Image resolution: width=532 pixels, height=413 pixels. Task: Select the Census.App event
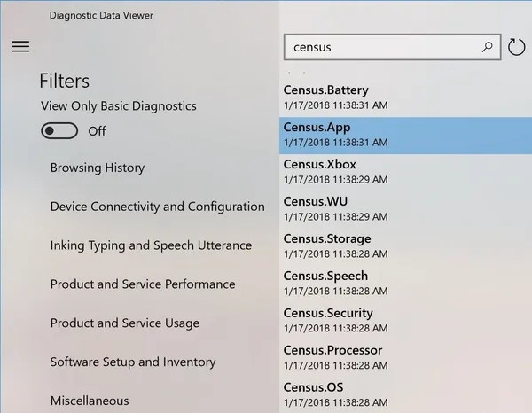405,136
